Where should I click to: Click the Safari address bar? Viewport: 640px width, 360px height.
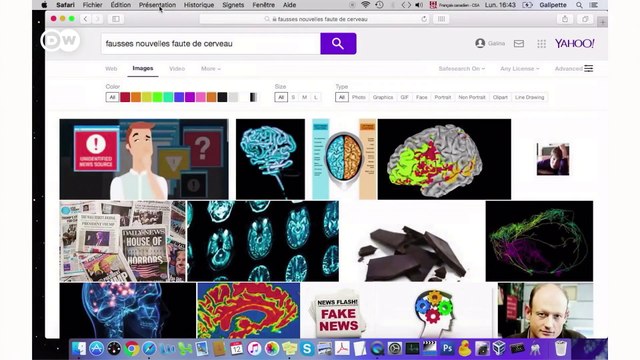click(314, 19)
